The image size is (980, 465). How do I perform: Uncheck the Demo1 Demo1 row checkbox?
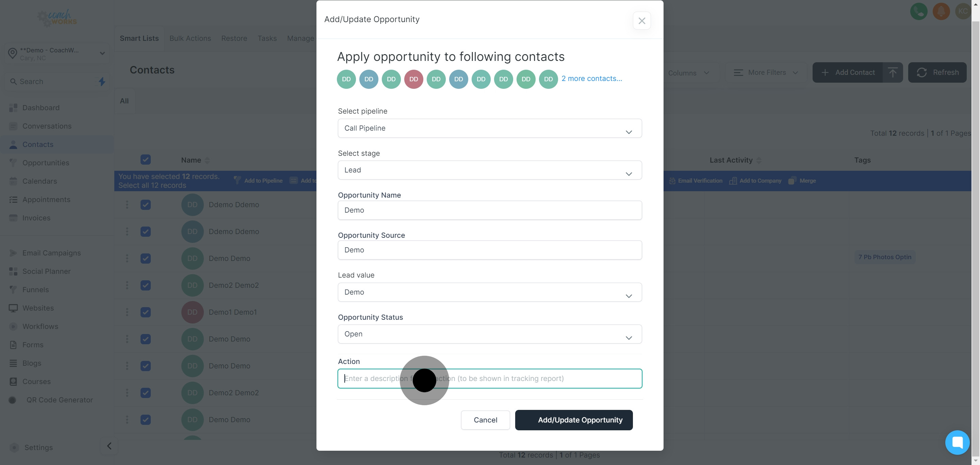[145, 312]
